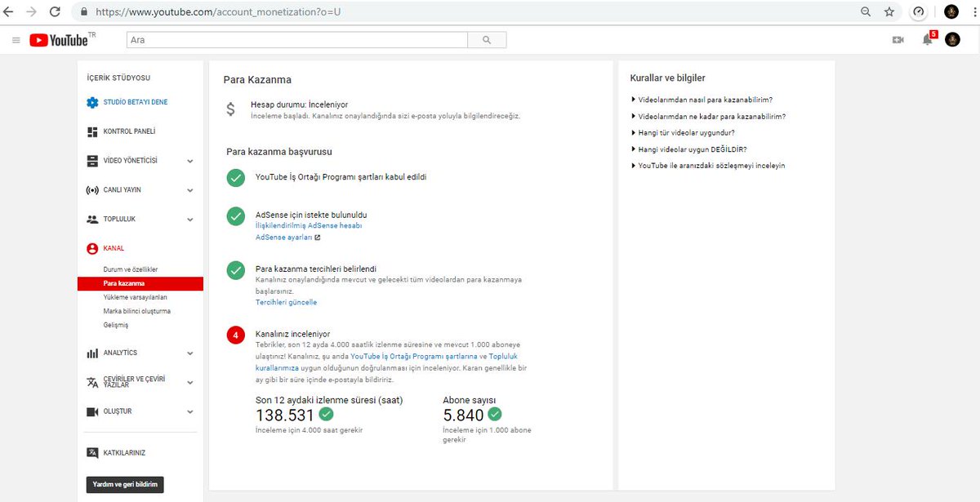Click the search magnifier button
Image resolution: width=980 pixels, height=502 pixels.
tap(487, 39)
